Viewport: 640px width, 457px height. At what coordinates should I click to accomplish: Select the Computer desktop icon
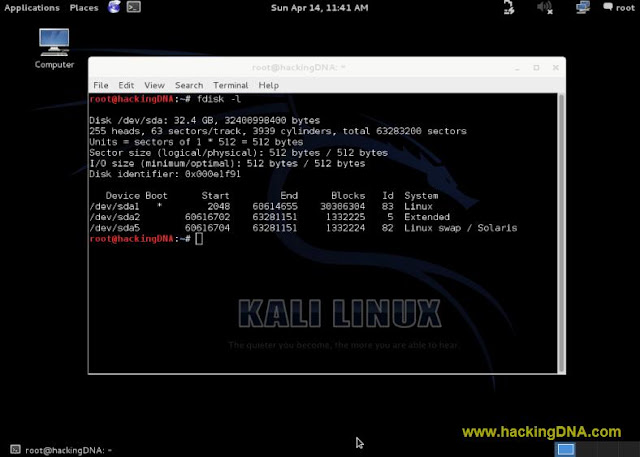(54, 49)
